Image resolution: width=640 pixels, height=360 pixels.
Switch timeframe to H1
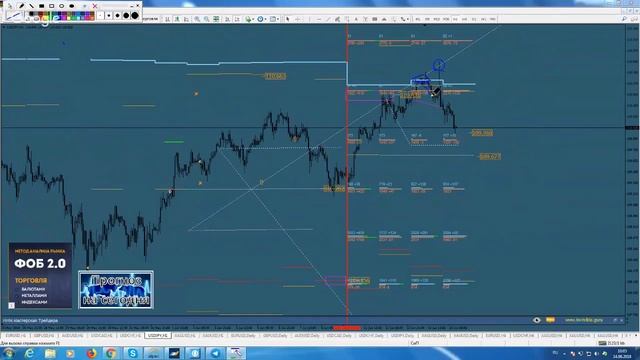pyautogui.click(x=455, y=19)
